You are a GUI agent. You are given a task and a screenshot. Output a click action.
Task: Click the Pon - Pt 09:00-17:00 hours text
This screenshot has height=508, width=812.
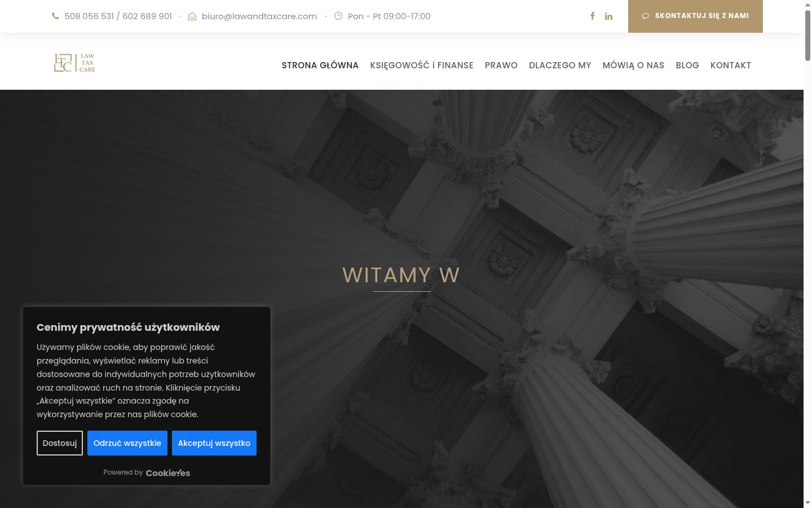point(389,16)
